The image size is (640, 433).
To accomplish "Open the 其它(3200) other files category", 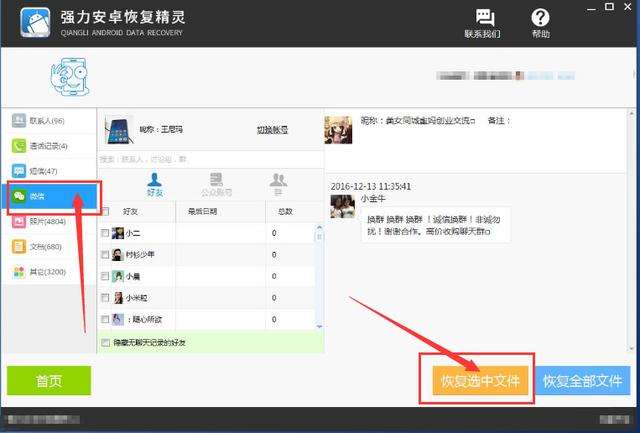I will 49,272.
